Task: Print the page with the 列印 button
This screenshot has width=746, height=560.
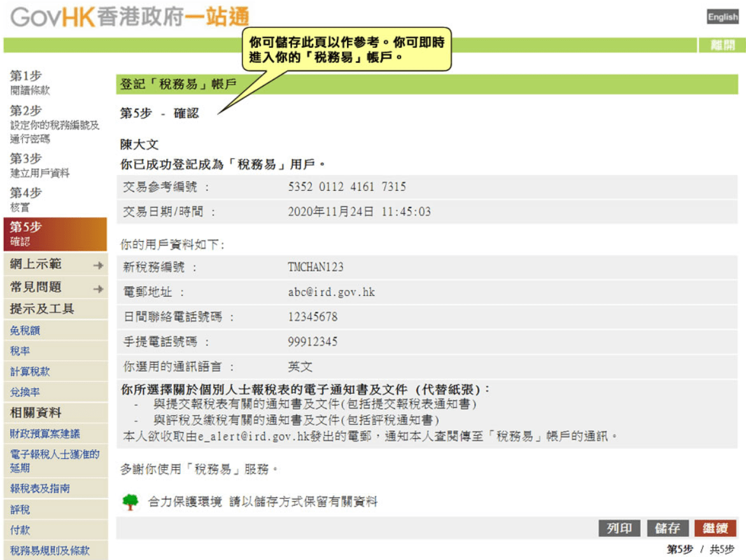Action: point(619,528)
